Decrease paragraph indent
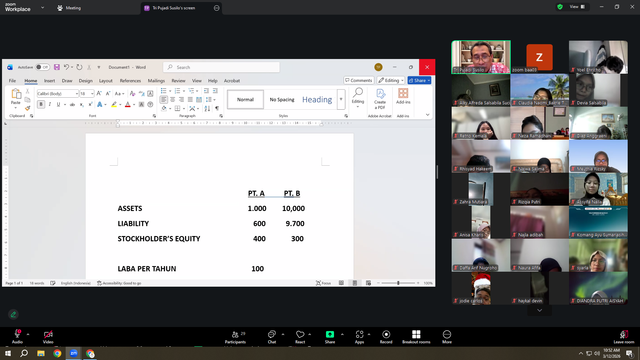Viewport: 640px width, 360px height. coord(206,91)
